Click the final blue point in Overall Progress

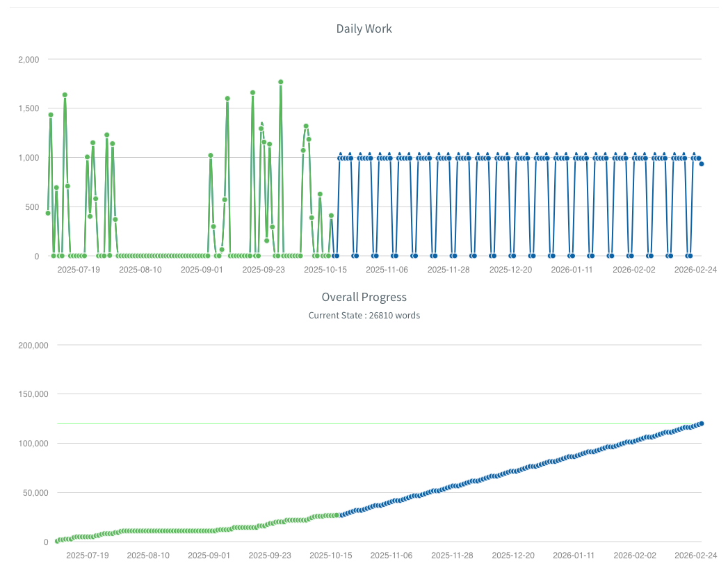tap(702, 422)
